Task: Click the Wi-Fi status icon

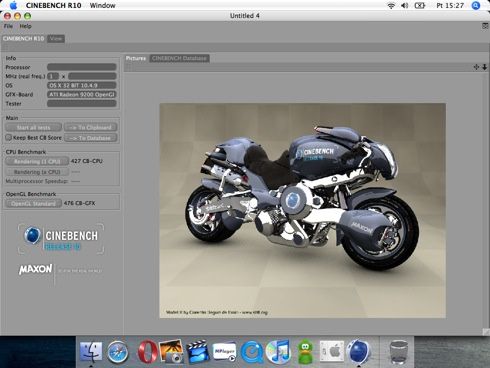Action: 391,5
